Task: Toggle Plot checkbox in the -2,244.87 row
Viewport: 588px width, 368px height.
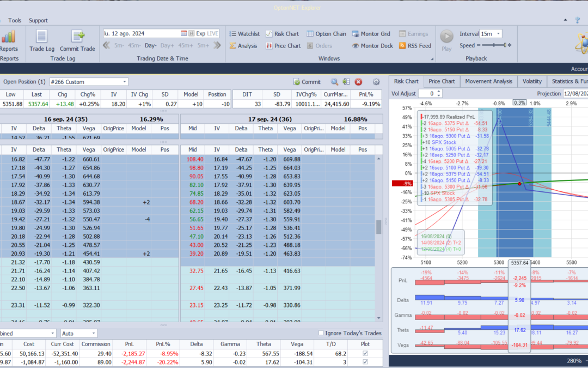Action: click(365, 362)
